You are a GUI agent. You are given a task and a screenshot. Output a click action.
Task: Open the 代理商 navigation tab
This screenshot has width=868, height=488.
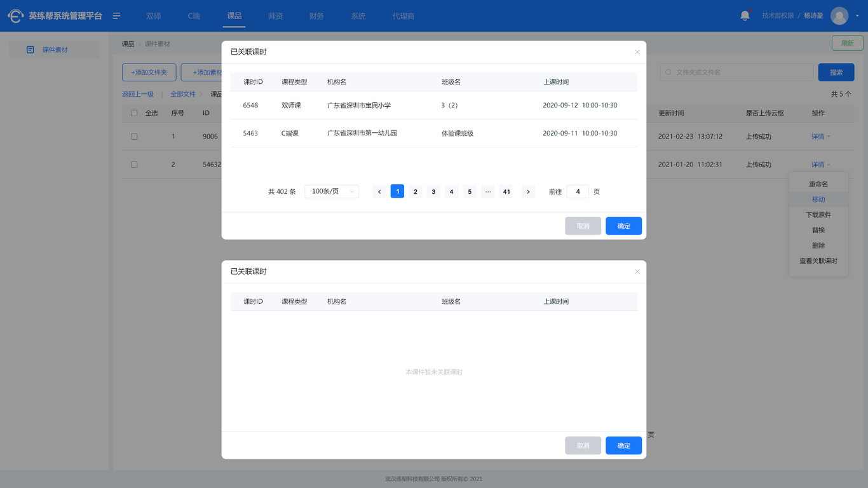tap(403, 16)
